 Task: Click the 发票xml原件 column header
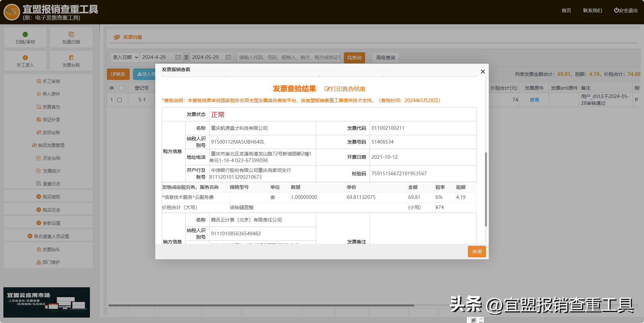click(x=564, y=88)
